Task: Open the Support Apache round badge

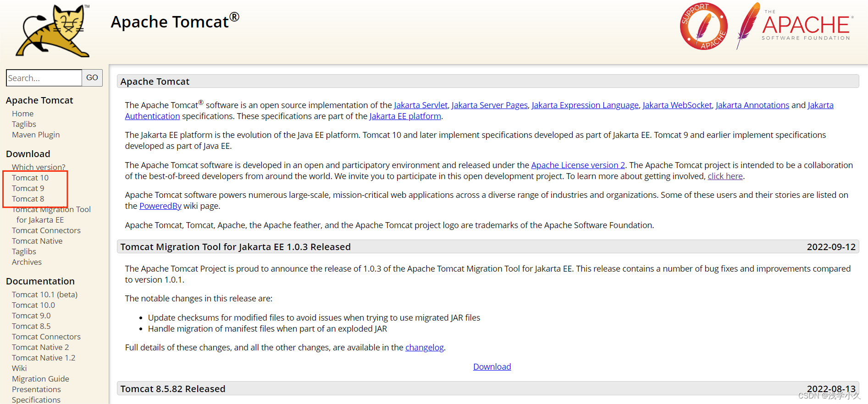Action: click(703, 26)
